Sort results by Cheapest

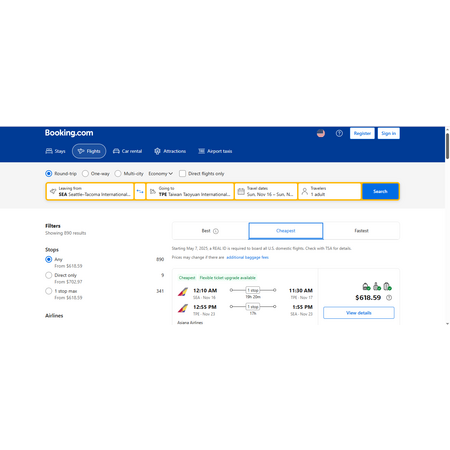pos(286,231)
